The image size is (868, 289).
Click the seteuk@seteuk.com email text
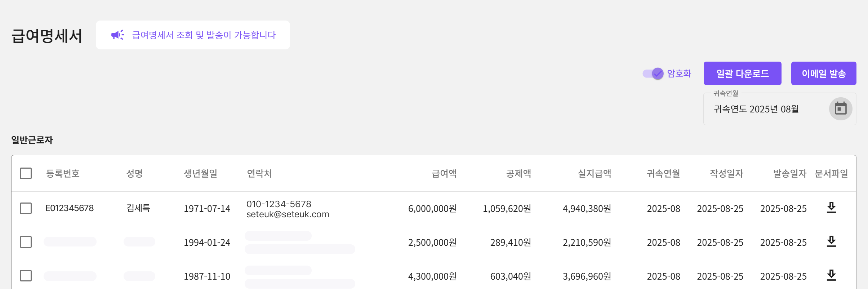pos(288,214)
